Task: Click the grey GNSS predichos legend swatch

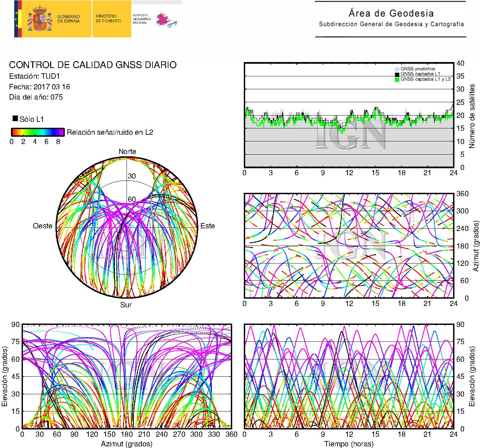Action: tap(397, 69)
